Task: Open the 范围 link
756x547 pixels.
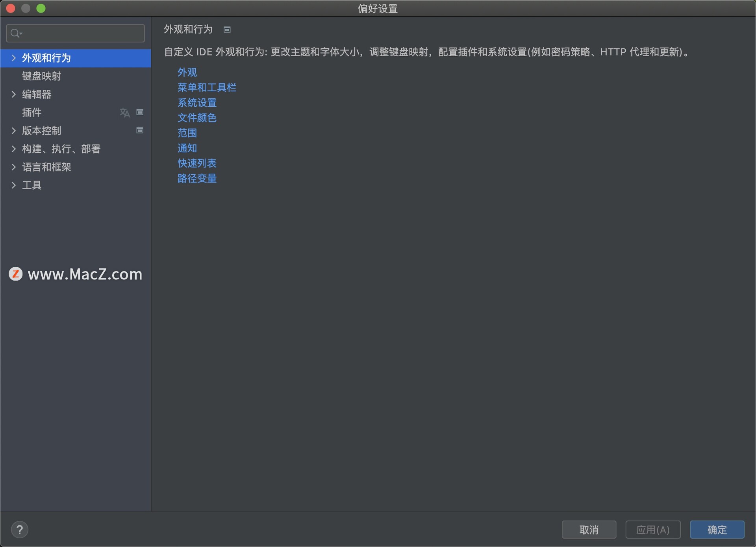Action: (187, 133)
